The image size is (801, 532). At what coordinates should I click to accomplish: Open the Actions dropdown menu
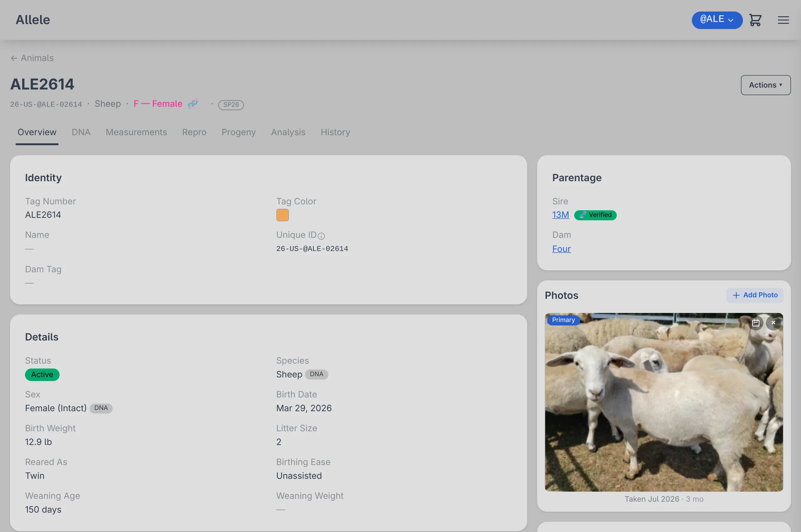[x=765, y=85]
